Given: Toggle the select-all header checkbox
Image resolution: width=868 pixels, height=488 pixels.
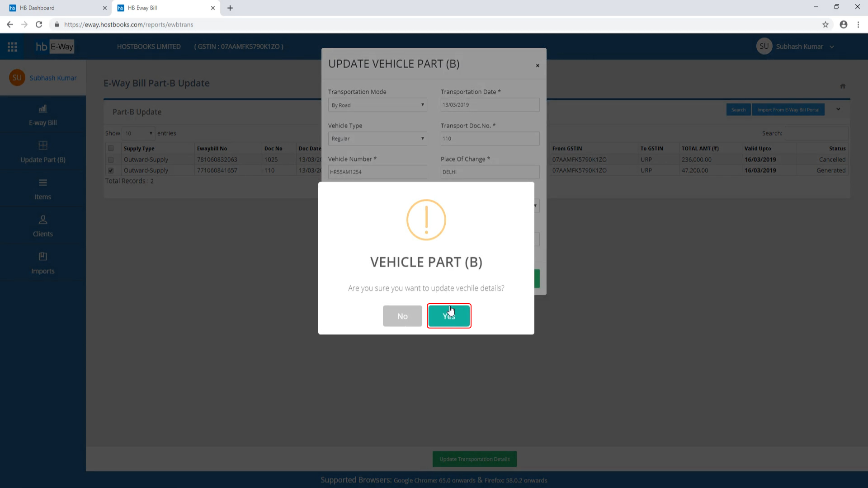Looking at the screenshot, I should point(111,148).
